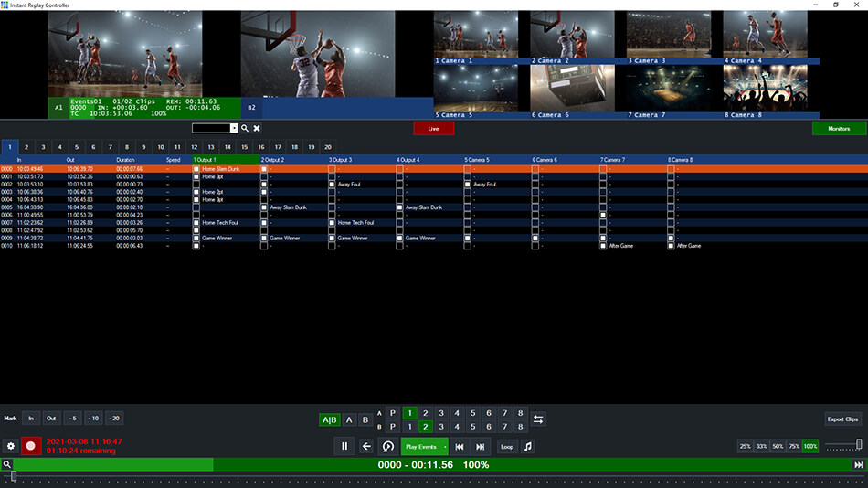Image resolution: width=868 pixels, height=488 pixels.
Task: Open the settings gear icon
Action: 11,446
